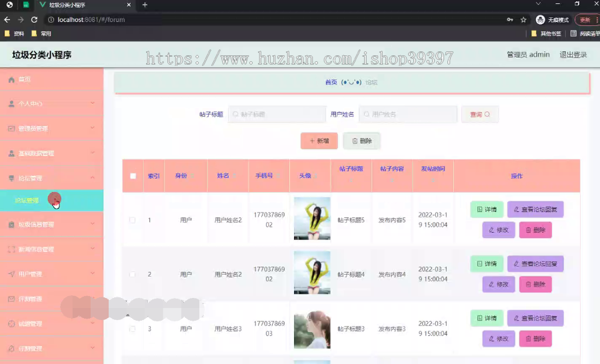Click the 垃圾信息管理 clipboard icon

(11, 225)
